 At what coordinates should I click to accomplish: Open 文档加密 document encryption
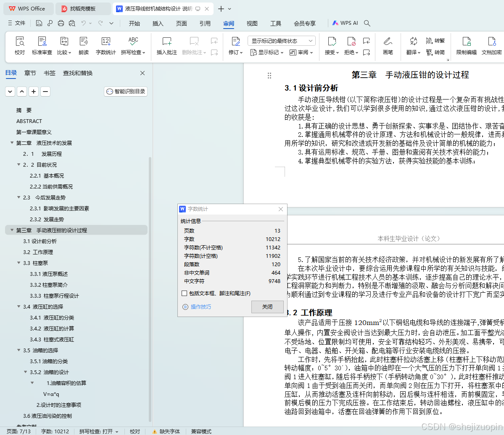(x=491, y=45)
